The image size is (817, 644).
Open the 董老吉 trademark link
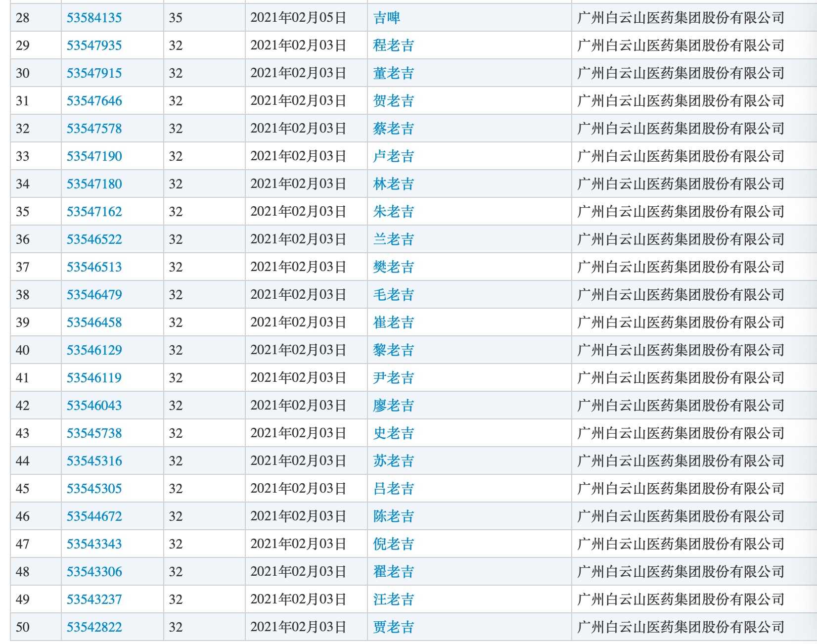(x=393, y=73)
